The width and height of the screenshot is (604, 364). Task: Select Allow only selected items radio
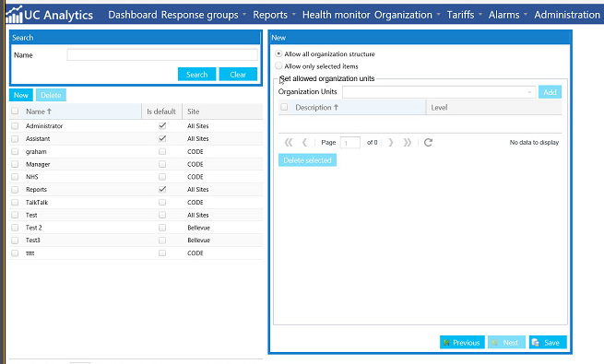[278, 65]
